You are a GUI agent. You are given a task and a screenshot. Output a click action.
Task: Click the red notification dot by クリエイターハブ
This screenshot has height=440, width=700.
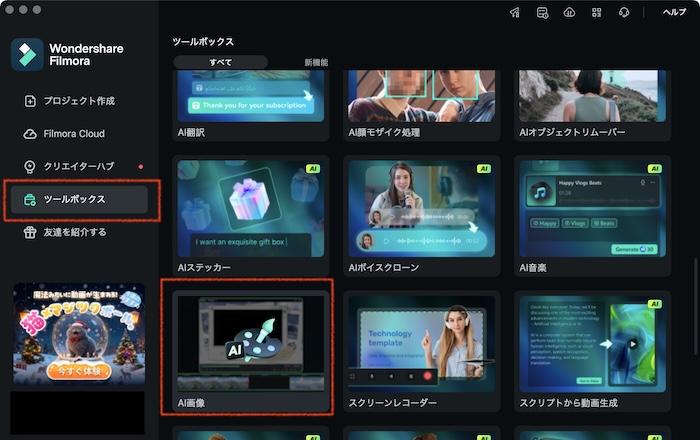(x=141, y=166)
